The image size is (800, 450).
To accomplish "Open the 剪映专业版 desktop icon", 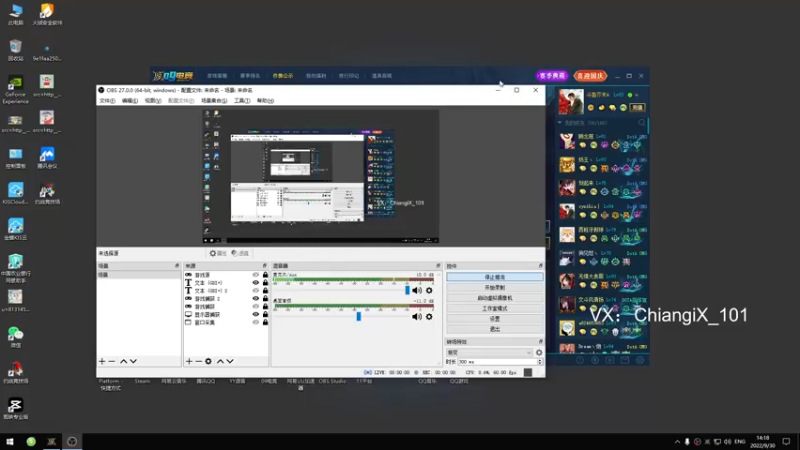I will coord(15,409).
